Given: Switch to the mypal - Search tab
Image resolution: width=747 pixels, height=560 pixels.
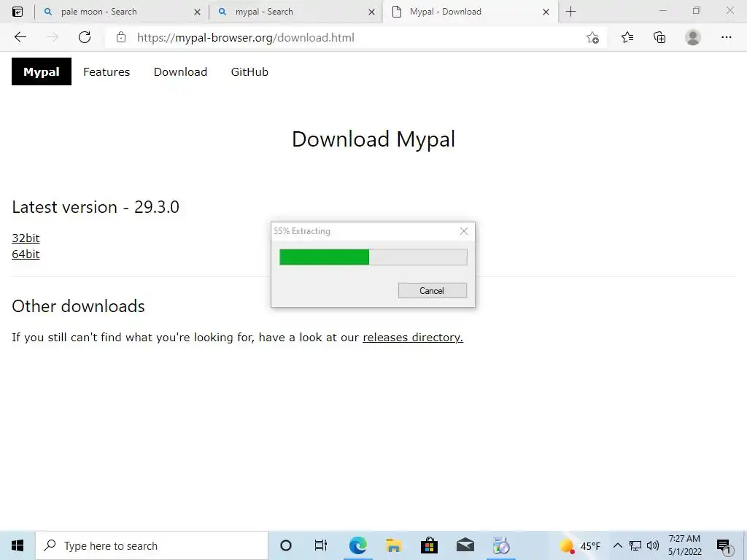Looking at the screenshot, I should [x=295, y=12].
